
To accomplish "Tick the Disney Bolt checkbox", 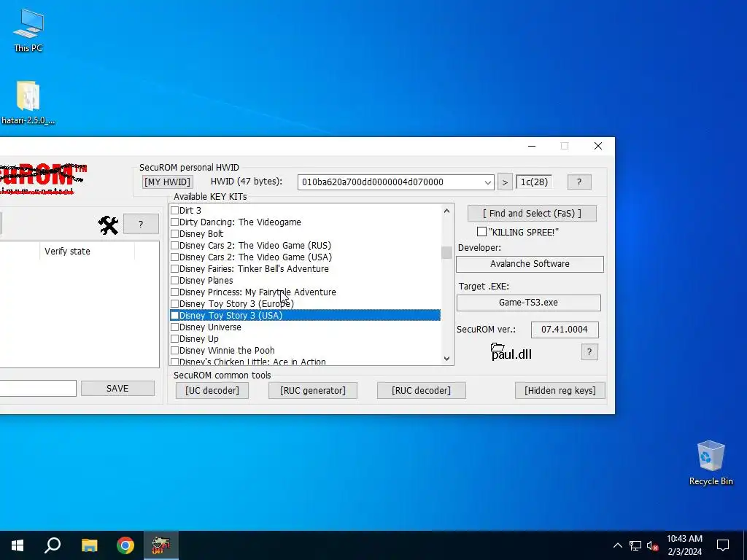I will (175, 233).
